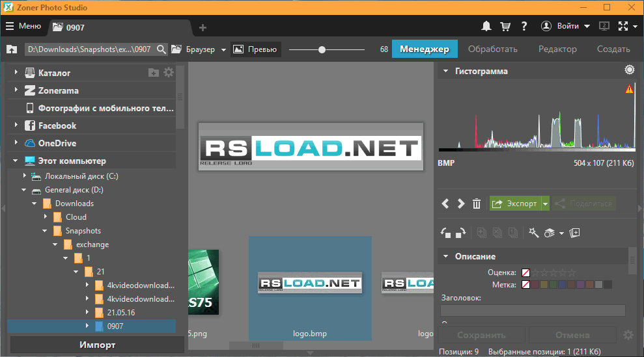This screenshot has height=357, width=644.
Task: Open the Войти account dropdown
Action: point(565,26)
